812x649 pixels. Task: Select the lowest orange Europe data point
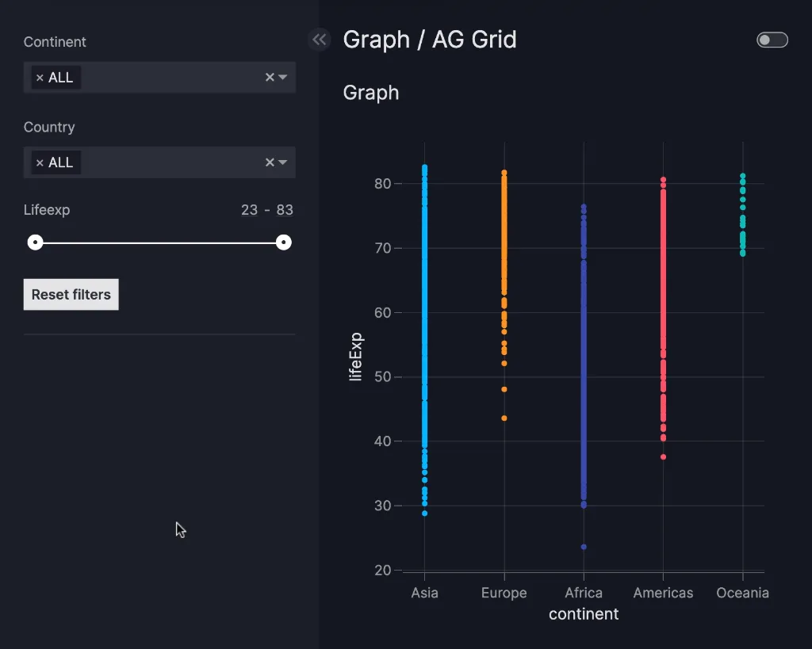(504, 418)
